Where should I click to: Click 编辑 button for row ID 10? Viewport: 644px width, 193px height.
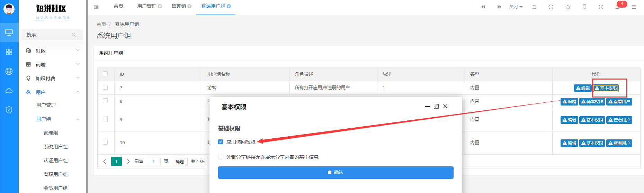569,143
